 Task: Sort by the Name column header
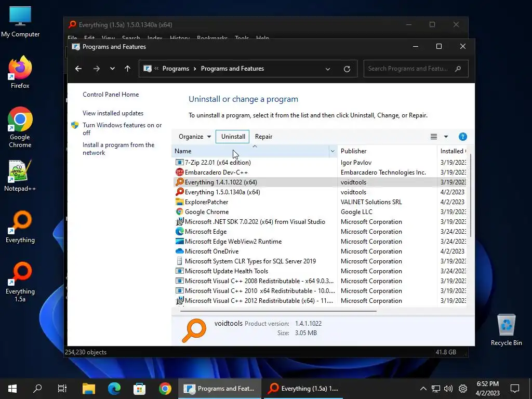pos(251,151)
